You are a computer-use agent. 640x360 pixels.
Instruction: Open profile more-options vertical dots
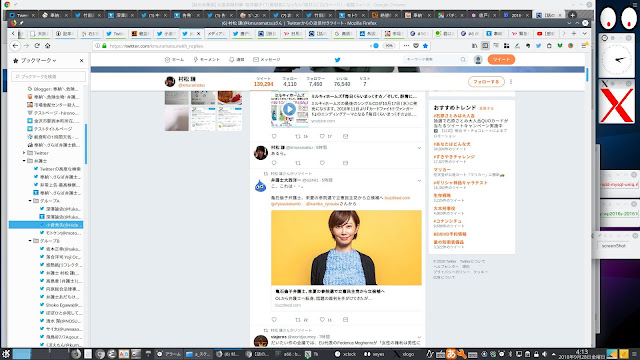point(511,82)
